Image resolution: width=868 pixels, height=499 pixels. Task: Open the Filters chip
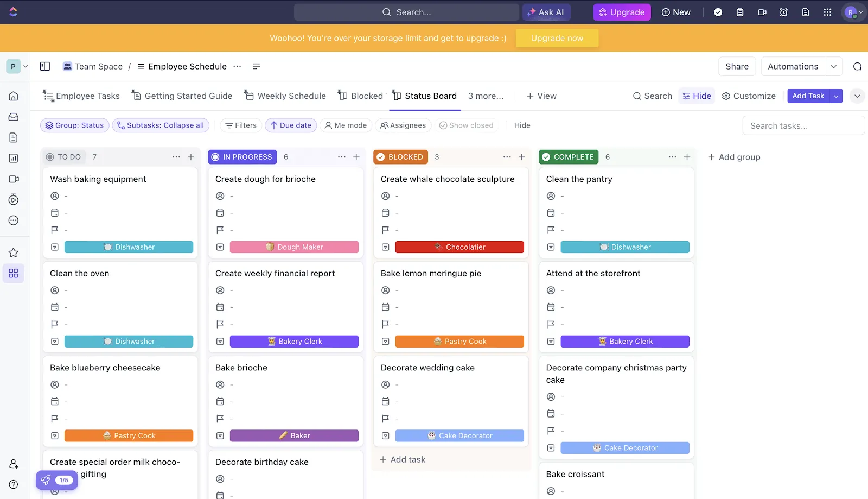pos(241,125)
